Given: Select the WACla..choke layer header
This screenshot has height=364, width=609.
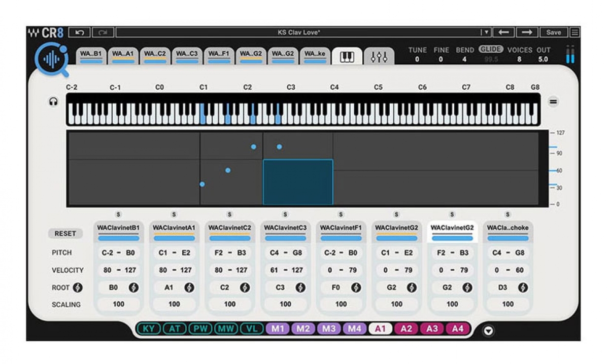Looking at the screenshot, I should (507, 232).
